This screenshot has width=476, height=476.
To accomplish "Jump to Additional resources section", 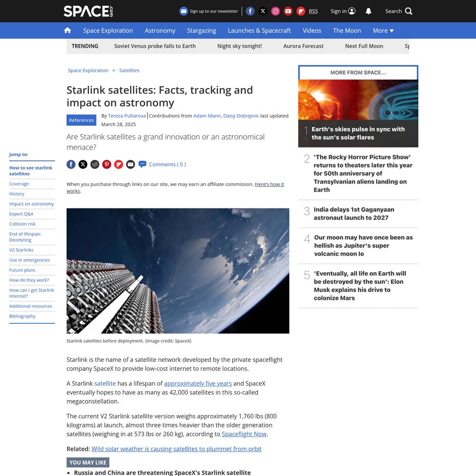I will pyautogui.click(x=30, y=306).
